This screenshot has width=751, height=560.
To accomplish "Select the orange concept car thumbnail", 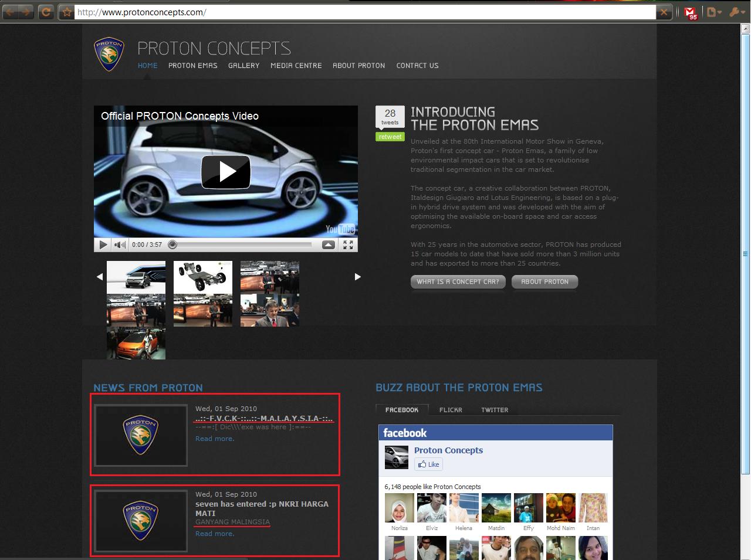I will coord(136,344).
